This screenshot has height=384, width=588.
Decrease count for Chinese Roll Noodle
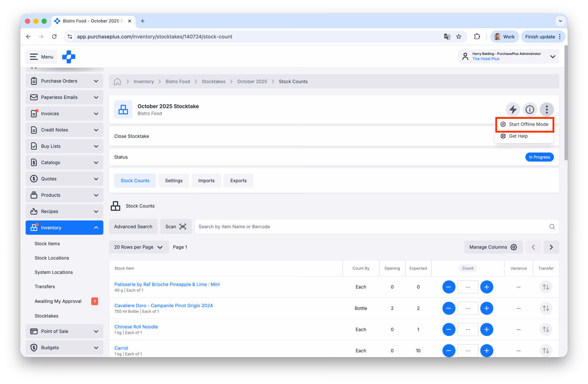(449, 329)
